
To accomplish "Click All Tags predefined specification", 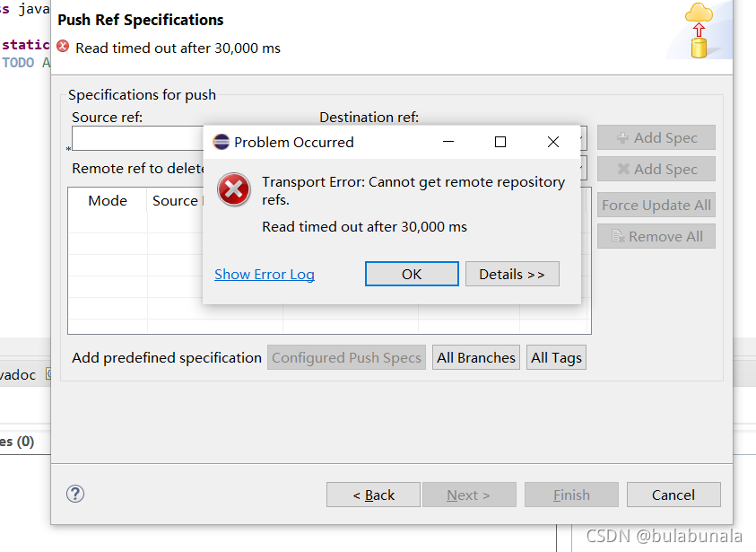I will pyautogui.click(x=556, y=357).
